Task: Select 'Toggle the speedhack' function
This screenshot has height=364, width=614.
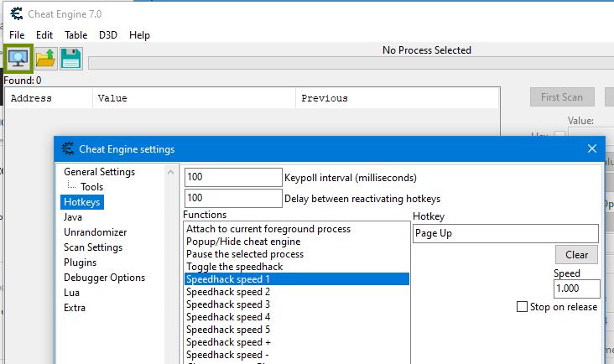Action: (296, 267)
